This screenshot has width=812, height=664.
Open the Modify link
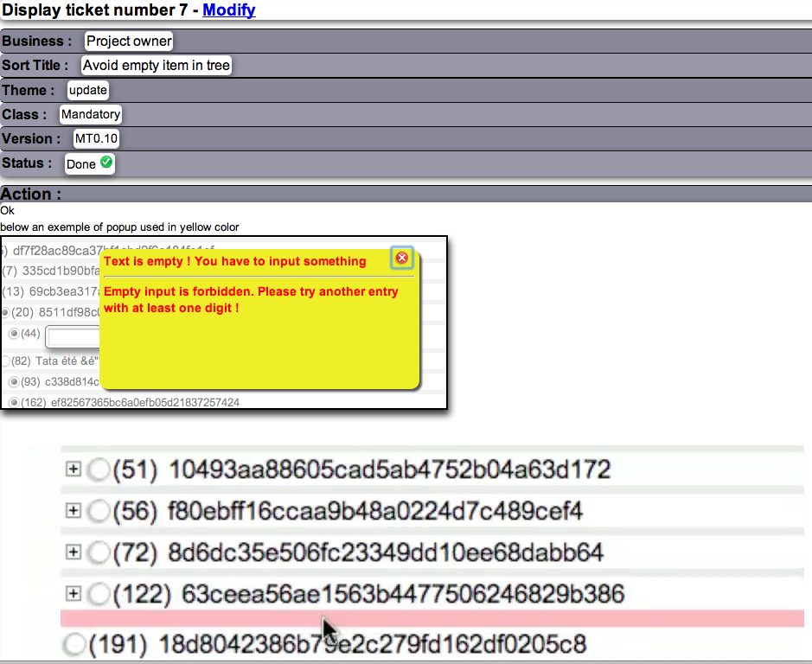pos(228,10)
